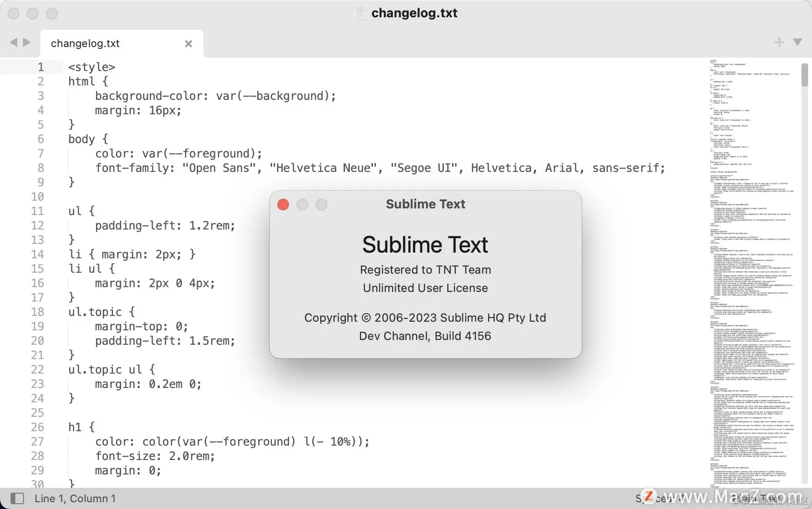Click line number 1 in the gutter
This screenshot has height=509, width=812.
[41, 67]
